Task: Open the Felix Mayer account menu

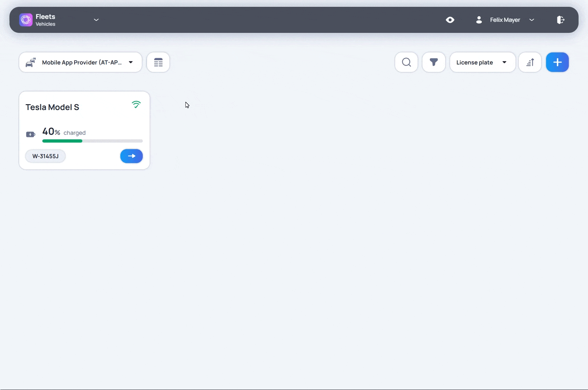Action: coord(532,20)
